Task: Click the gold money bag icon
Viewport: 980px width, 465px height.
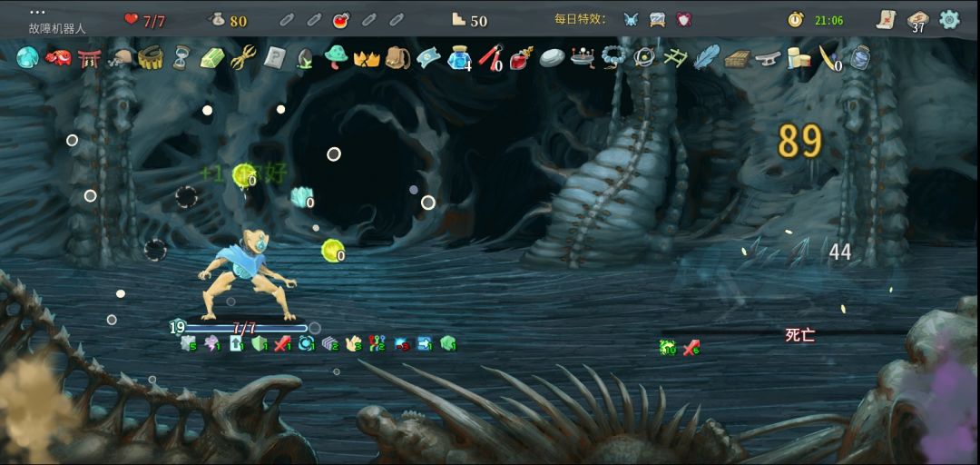Action: pos(217,20)
